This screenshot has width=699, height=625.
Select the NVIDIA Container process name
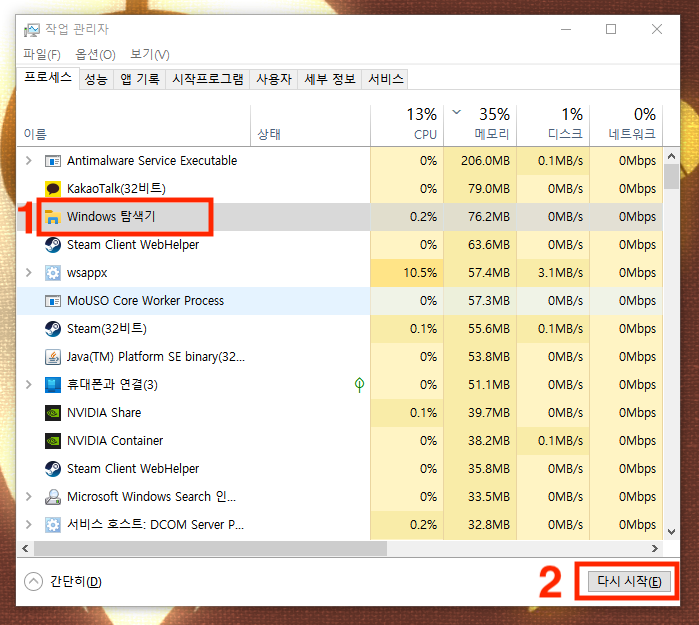pos(115,441)
